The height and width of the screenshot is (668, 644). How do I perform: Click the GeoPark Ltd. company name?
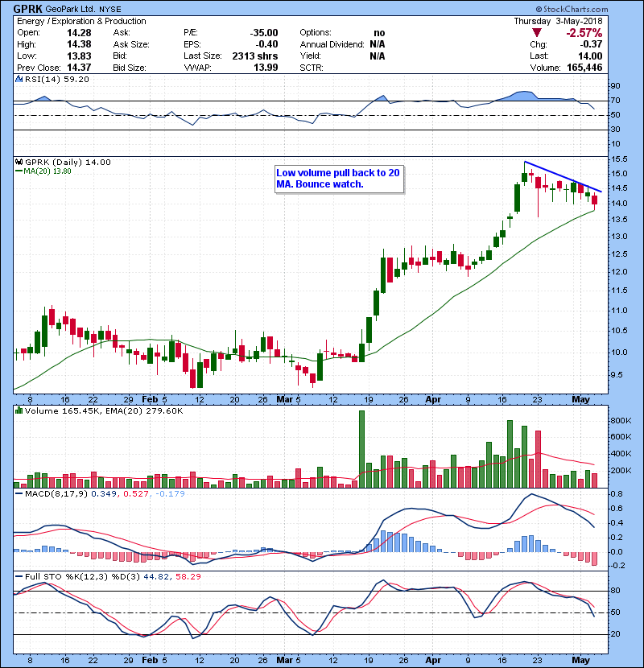(71, 9)
